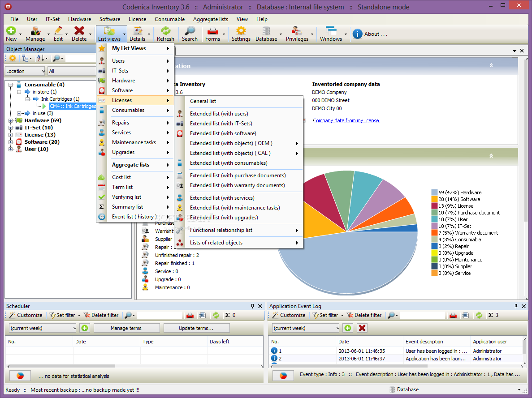Choose Extended list (with software)
Viewport: 532px width, 398px height.
[239, 133]
